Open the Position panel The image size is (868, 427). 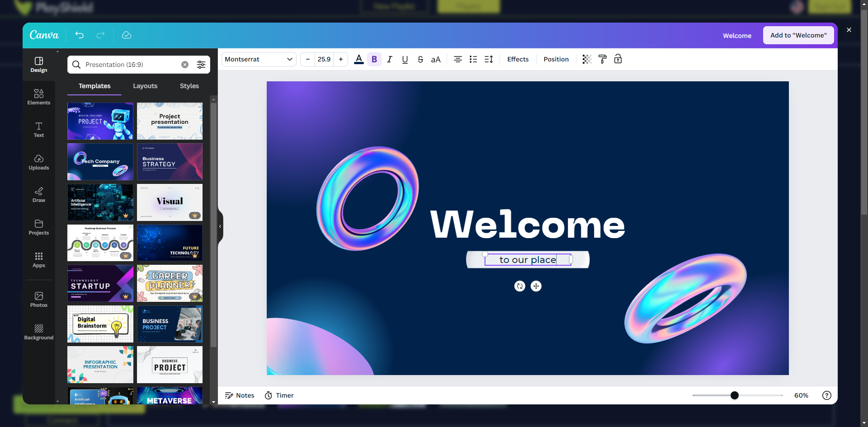click(x=556, y=59)
